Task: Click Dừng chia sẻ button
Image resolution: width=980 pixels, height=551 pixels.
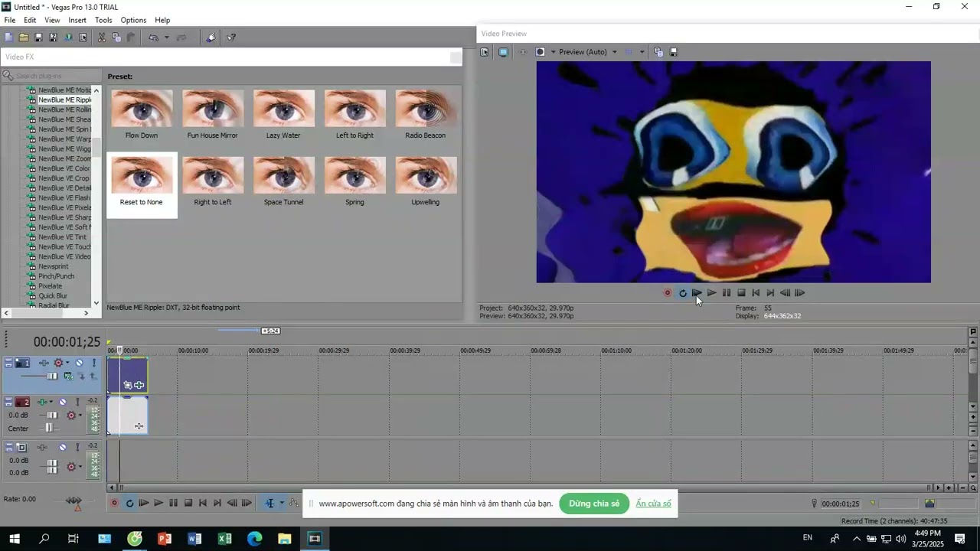Action: coord(594,504)
